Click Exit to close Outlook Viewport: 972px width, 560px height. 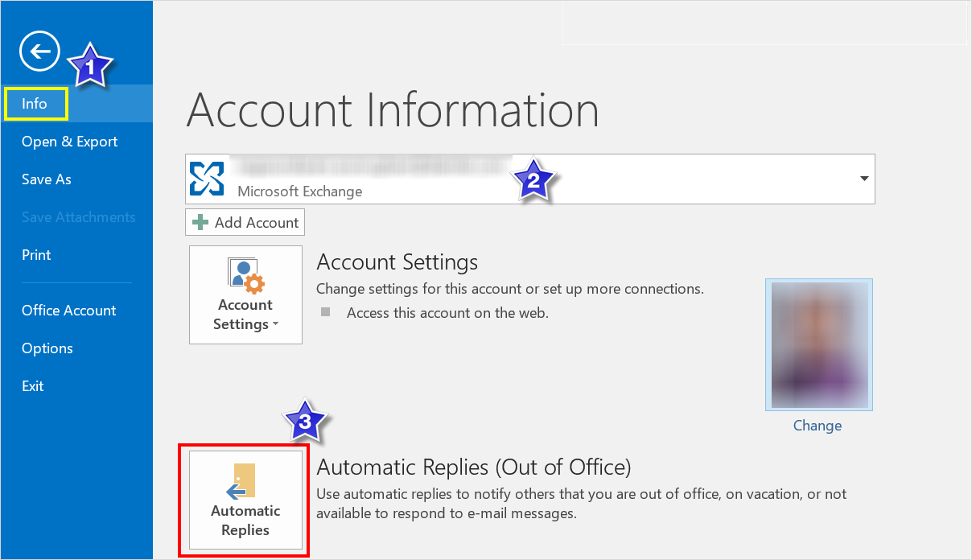click(x=32, y=385)
